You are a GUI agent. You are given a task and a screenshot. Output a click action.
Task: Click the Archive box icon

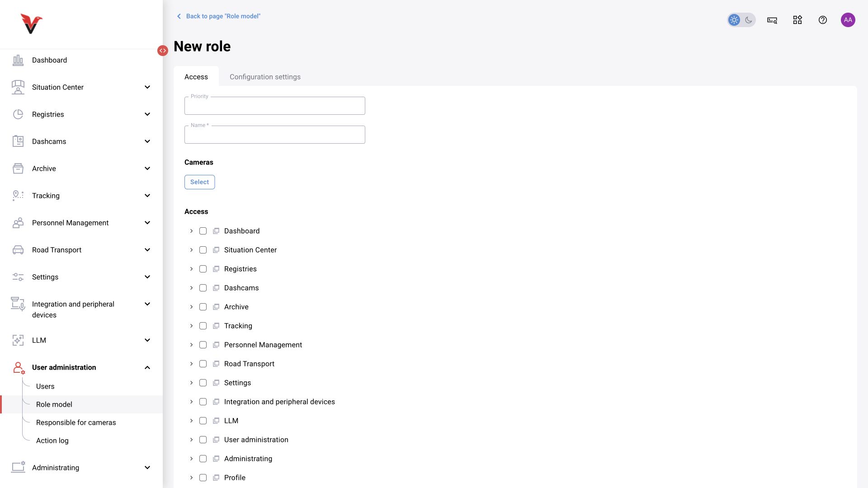pyautogui.click(x=18, y=169)
